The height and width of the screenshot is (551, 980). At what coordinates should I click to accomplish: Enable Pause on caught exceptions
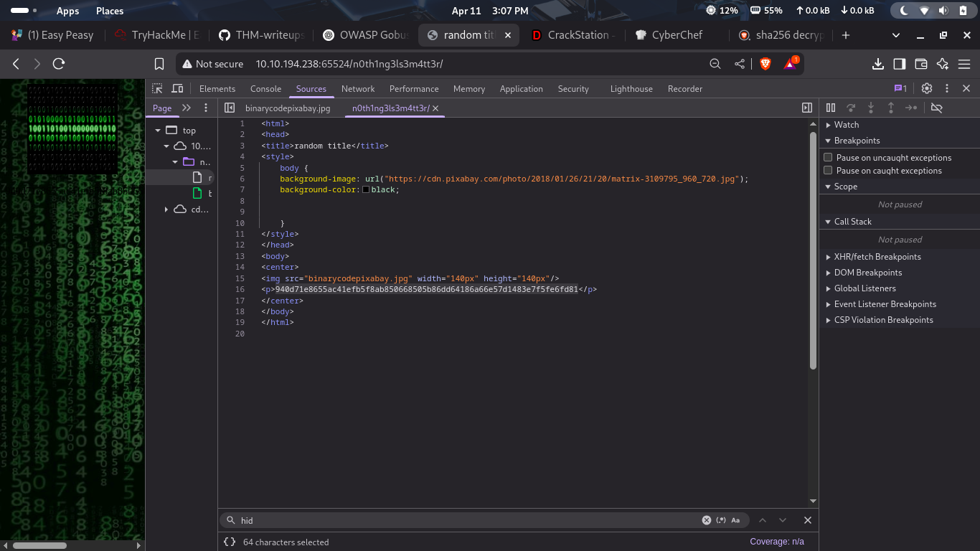click(x=829, y=171)
